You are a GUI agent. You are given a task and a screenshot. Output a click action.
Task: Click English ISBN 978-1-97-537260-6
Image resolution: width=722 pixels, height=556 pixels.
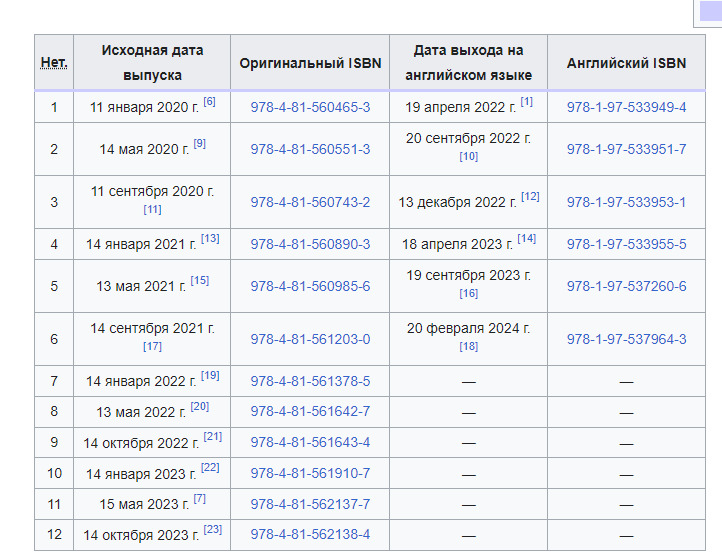coord(626,286)
